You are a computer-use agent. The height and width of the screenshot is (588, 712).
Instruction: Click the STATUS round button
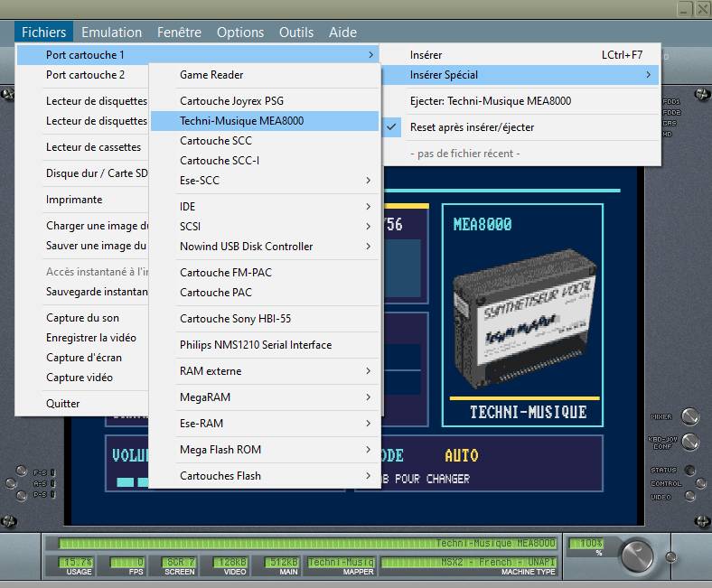[689, 470]
